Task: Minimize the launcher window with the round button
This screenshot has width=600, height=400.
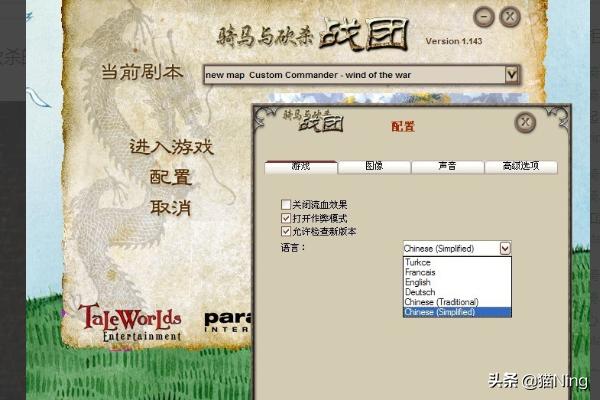Action: click(484, 17)
